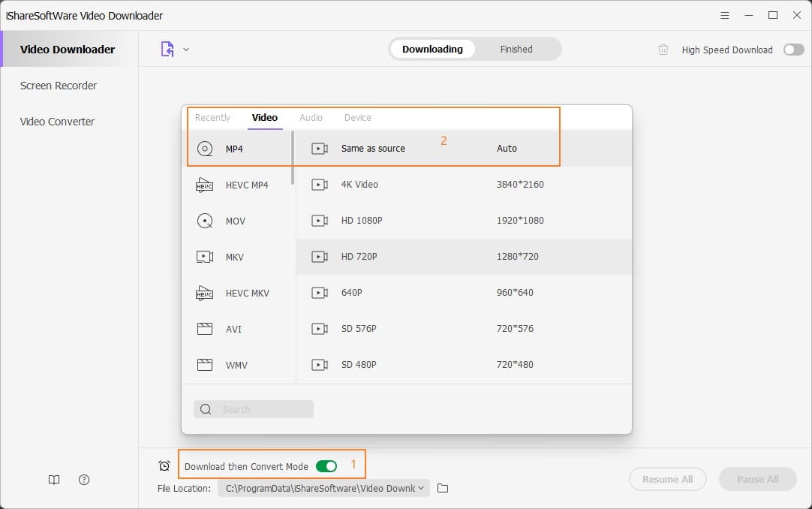The width and height of the screenshot is (812, 509).
Task: Click the Resume All button
Action: tap(667, 479)
